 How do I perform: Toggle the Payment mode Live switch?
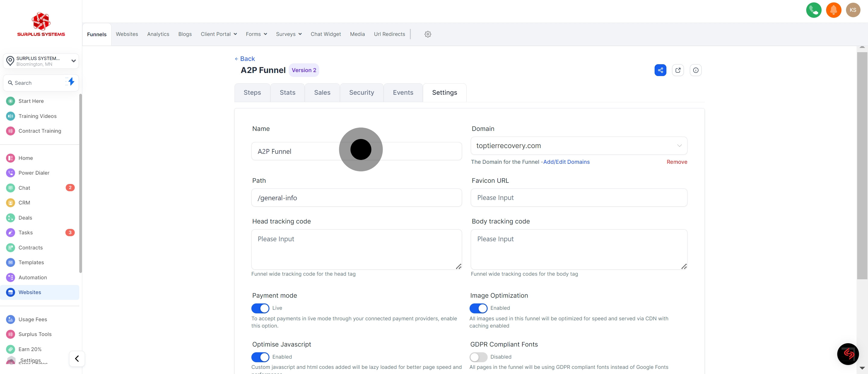pyautogui.click(x=260, y=308)
